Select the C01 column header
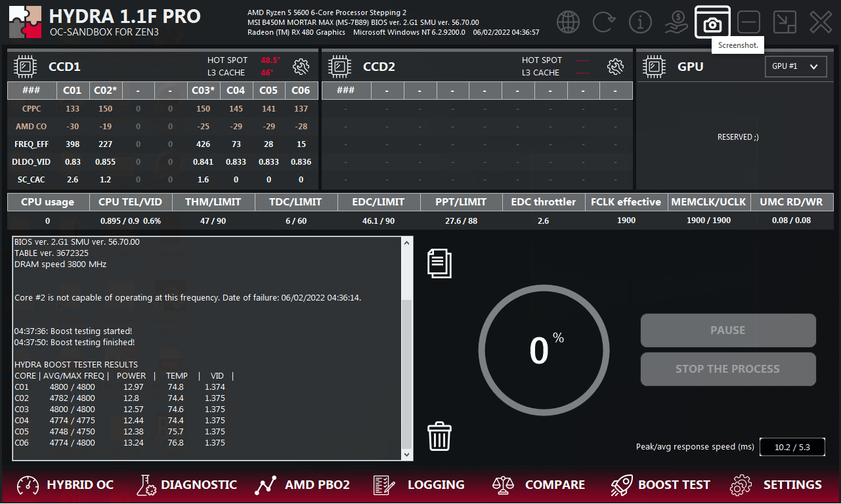Viewport: 841px width, 504px height. (x=72, y=91)
